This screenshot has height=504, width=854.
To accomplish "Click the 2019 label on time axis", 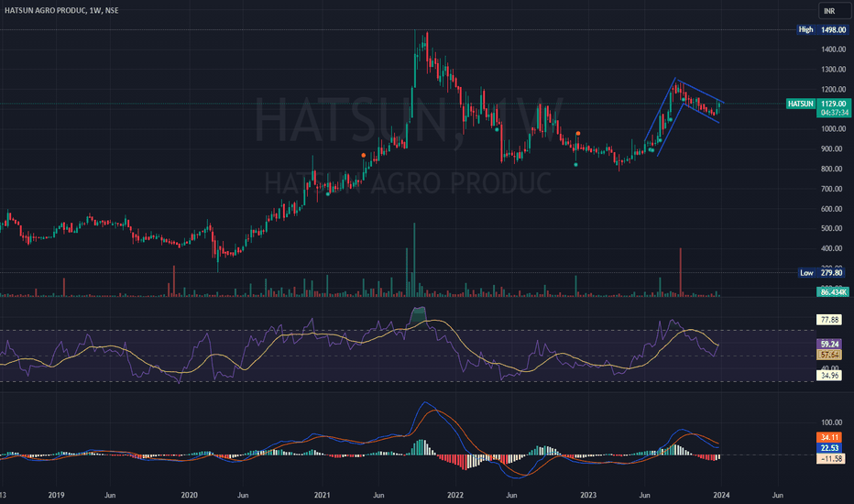I will [56, 495].
